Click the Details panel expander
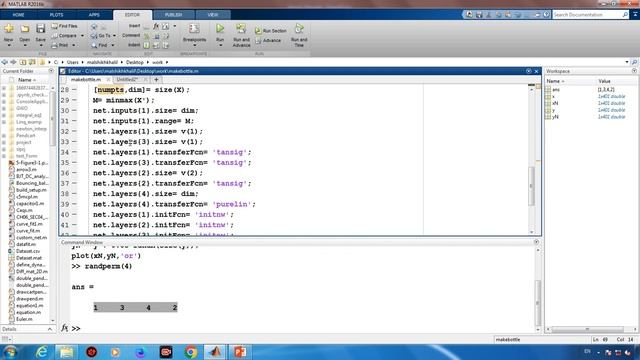This screenshot has width=640, height=360. click(50, 329)
